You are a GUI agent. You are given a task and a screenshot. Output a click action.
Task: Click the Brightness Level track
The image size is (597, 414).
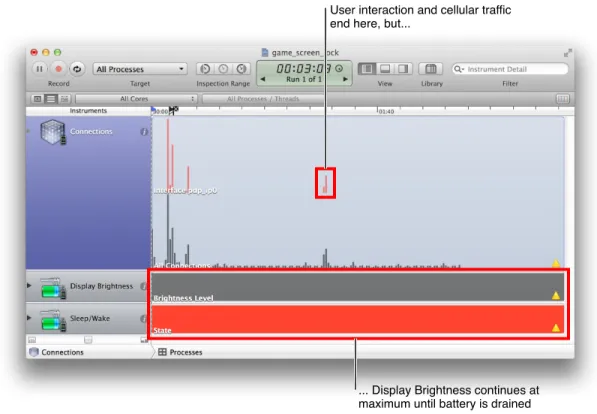point(358,287)
